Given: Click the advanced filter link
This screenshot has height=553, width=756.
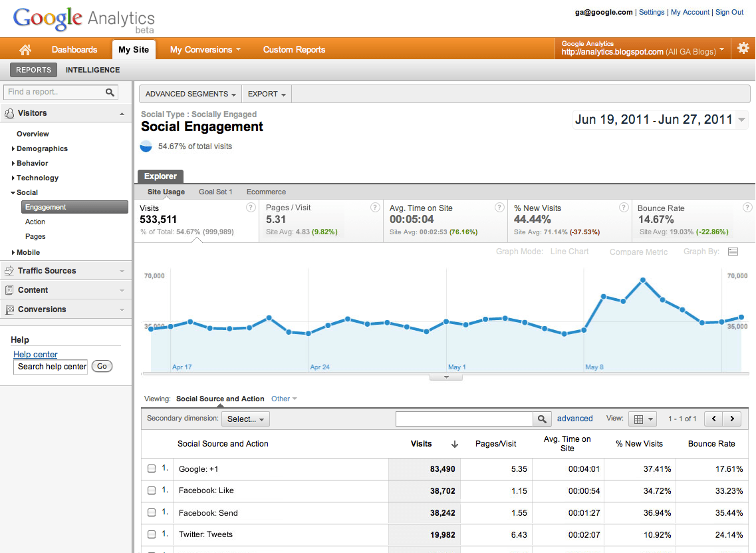Looking at the screenshot, I should (x=574, y=419).
